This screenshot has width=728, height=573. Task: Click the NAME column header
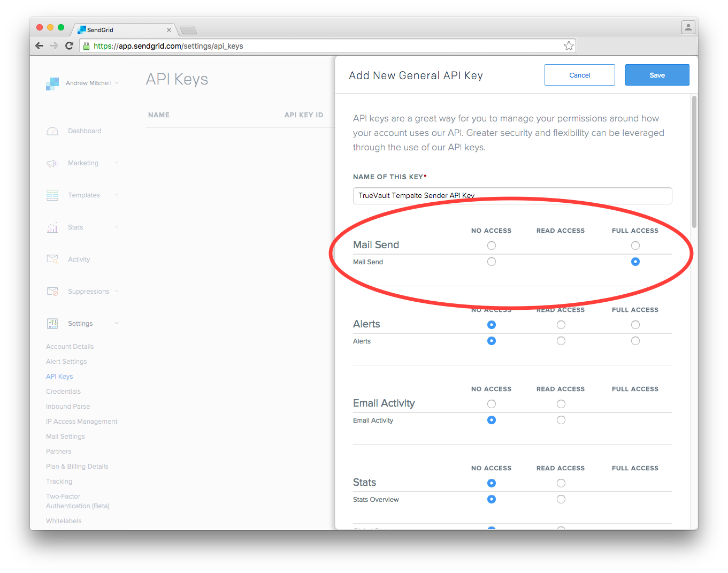(159, 115)
